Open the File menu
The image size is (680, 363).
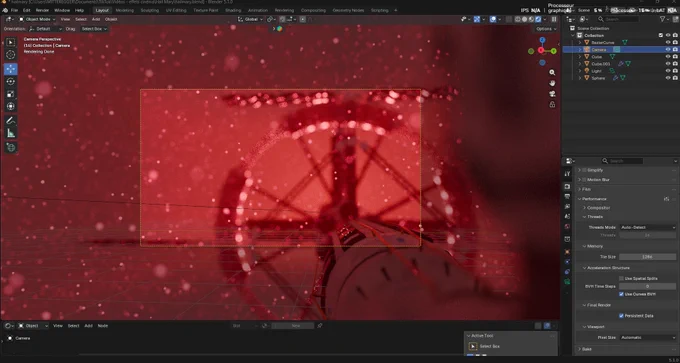click(14, 10)
